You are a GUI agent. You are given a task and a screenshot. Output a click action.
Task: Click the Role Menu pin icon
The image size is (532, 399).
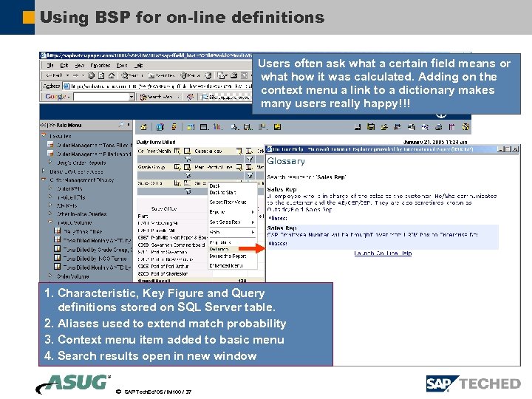coord(120,125)
